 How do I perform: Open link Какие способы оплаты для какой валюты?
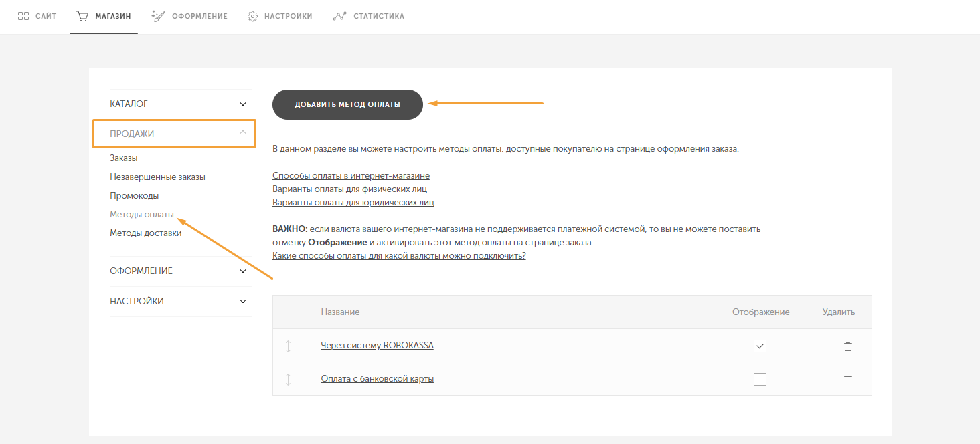pos(399,256)
